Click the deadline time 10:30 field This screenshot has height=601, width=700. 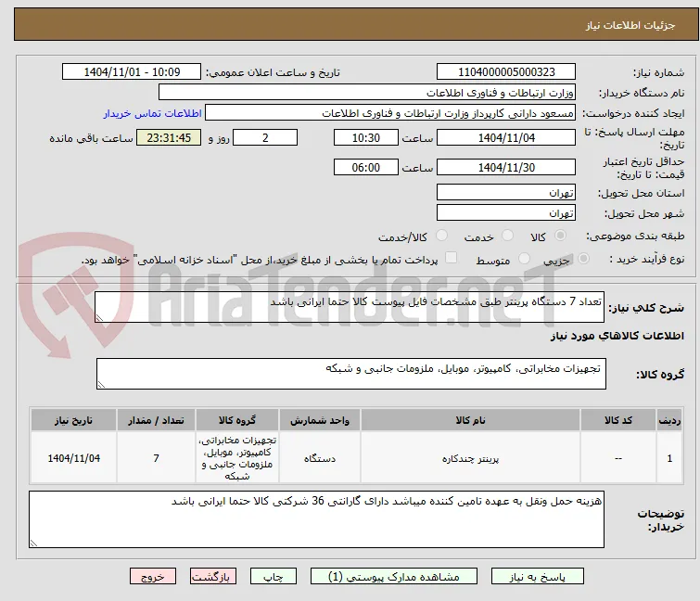[366, 137]
